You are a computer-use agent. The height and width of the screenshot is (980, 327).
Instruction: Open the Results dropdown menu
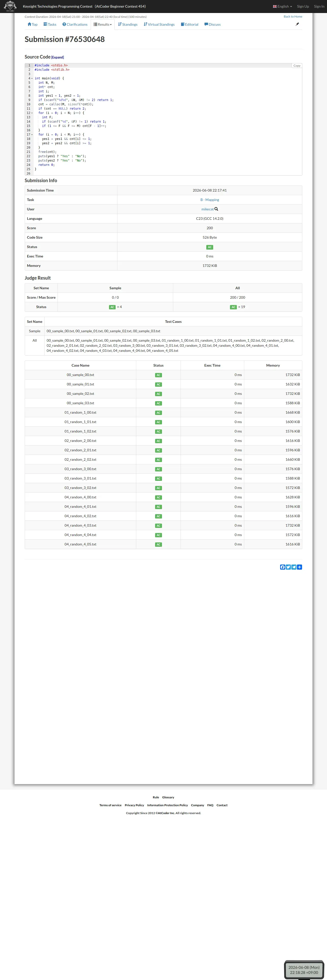103,24
